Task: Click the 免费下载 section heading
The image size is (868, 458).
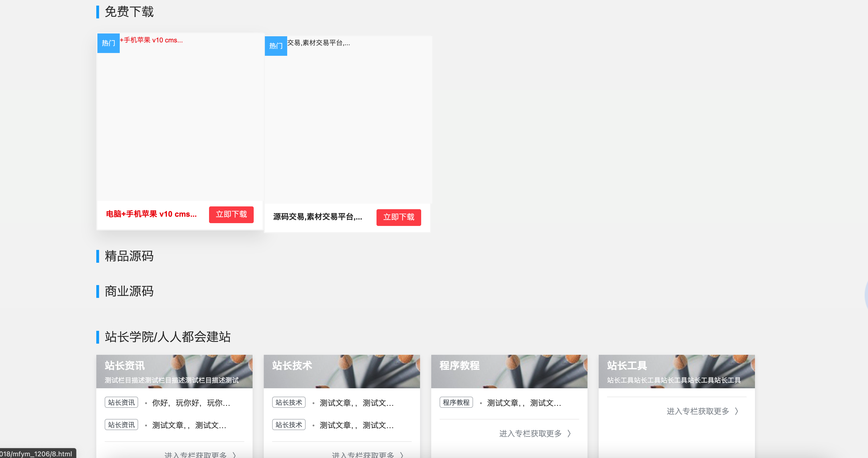Action: 129,12
